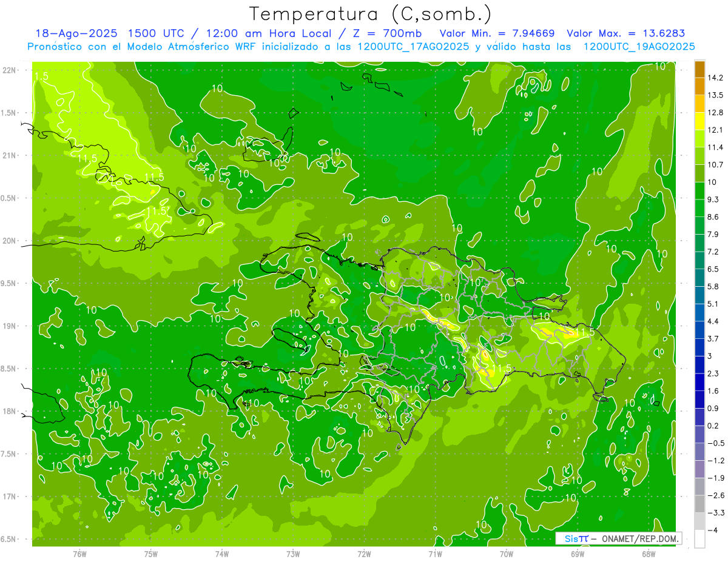The width and height of the screenshot is (728, 562).
Task: Pick the gray swatch between -2.6 and -3.3
Action: pyautogui.click(x=699, y=504)
